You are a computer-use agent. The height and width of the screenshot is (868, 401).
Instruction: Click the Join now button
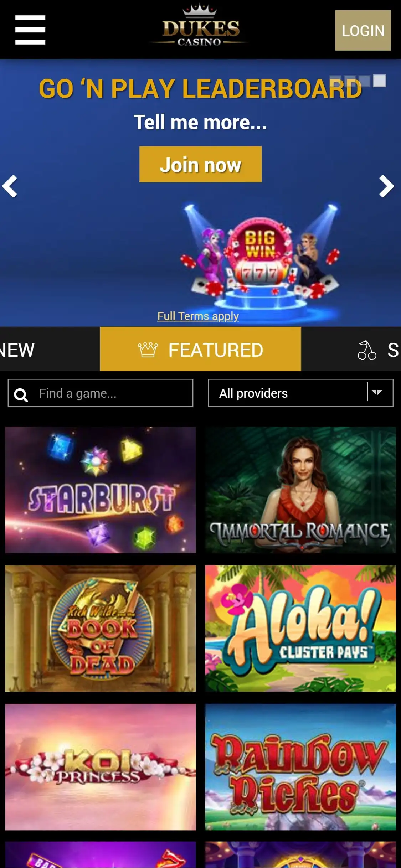200,164
